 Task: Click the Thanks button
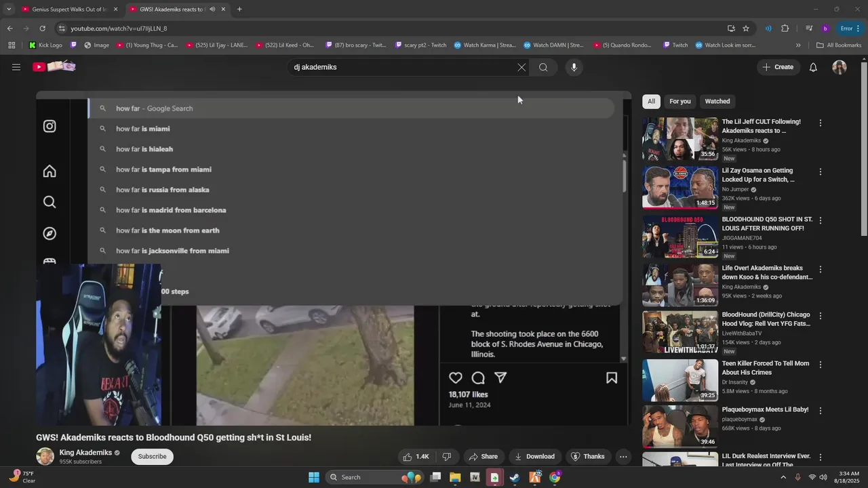[588, 457]
